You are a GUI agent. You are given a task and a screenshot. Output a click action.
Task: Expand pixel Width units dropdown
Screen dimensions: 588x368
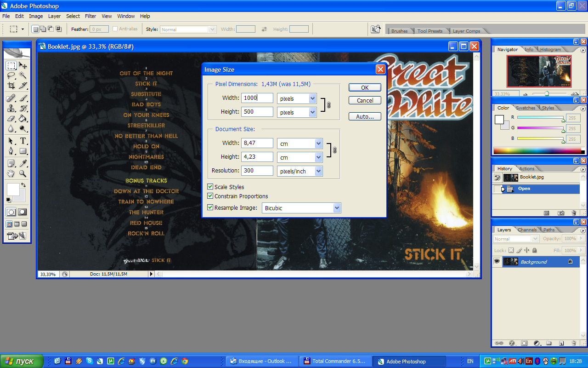click(x=297, y=98)
